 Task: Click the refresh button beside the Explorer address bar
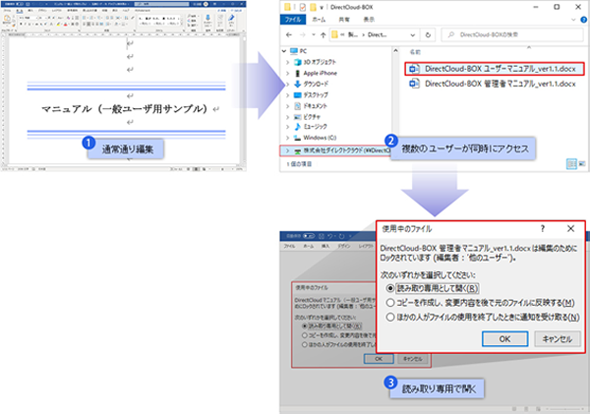pos(428,35)
